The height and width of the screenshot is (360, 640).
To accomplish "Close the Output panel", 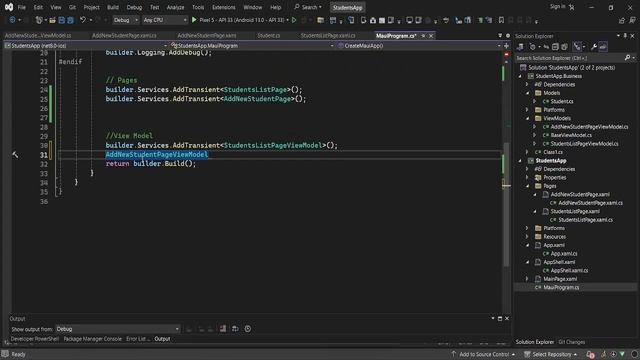I will [x=507, y=318].
